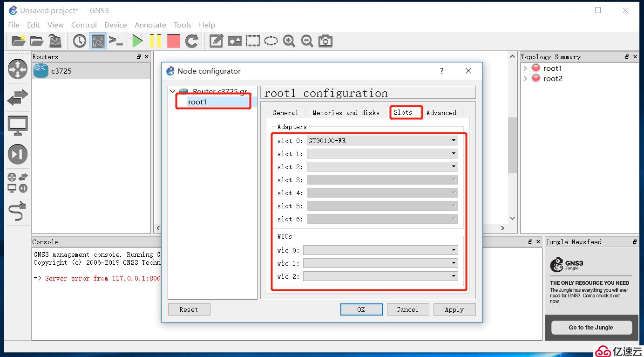Click the workspace scroll down arrow

click(512, 218)
